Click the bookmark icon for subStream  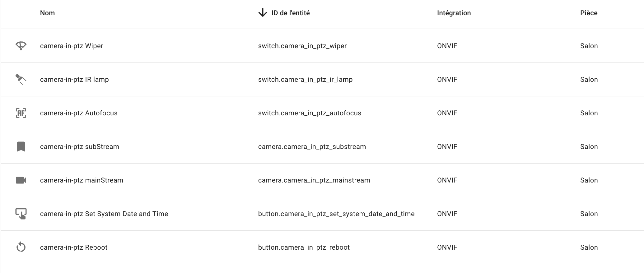click(x=21, y=146)
